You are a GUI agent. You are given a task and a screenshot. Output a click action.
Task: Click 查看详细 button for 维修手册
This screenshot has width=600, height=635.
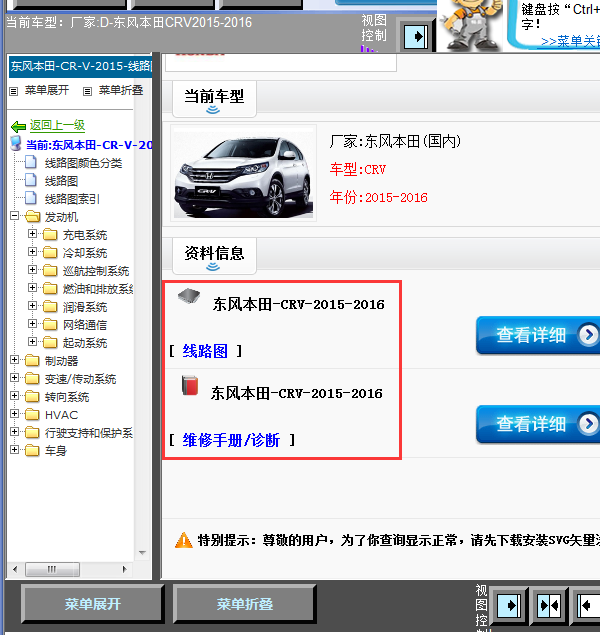pos(538,424)
